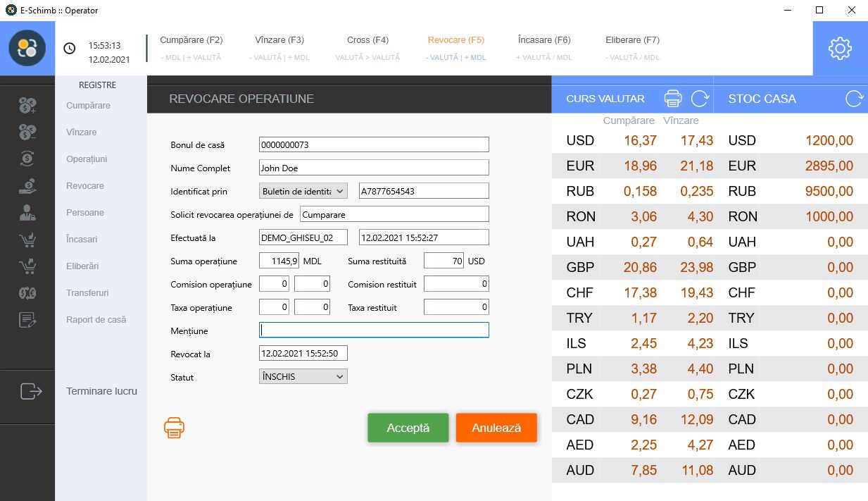Print the exchange rates list

click(674, 98)
